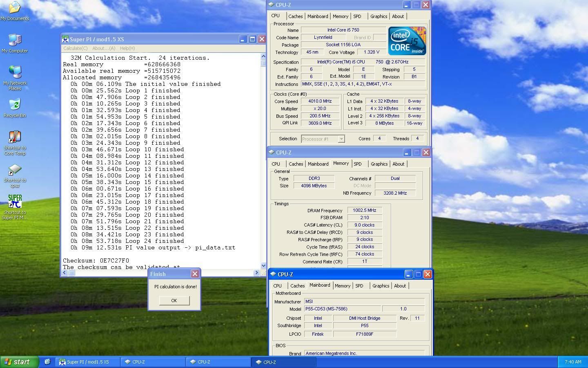Click the PI value output line
Viewport: 588px width, 368px height.
point(153,247)
